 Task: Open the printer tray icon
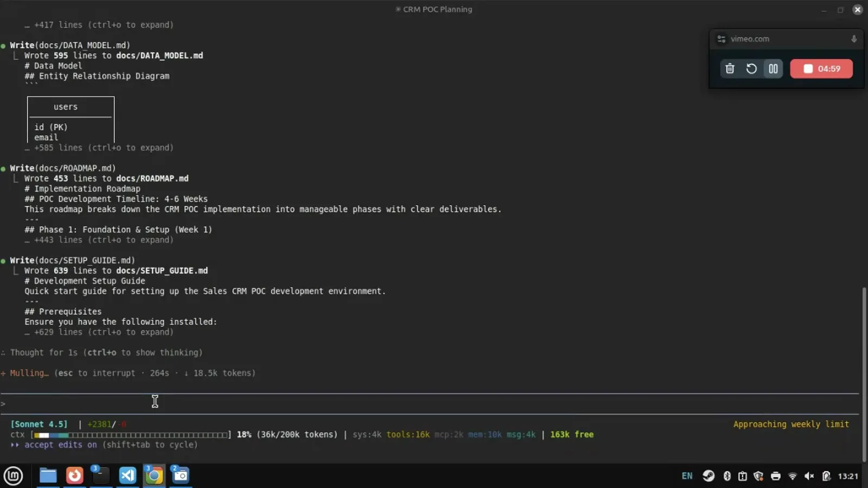[x=776, y=476]
